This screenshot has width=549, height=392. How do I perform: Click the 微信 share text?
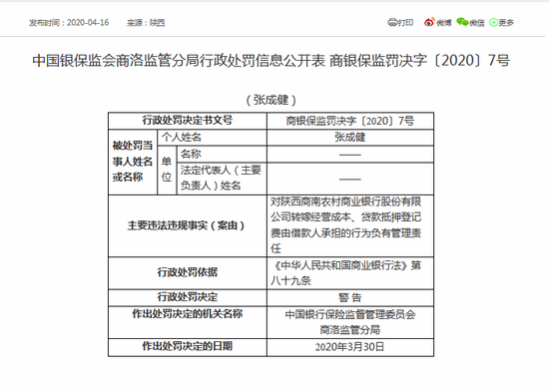pos(477,23)
